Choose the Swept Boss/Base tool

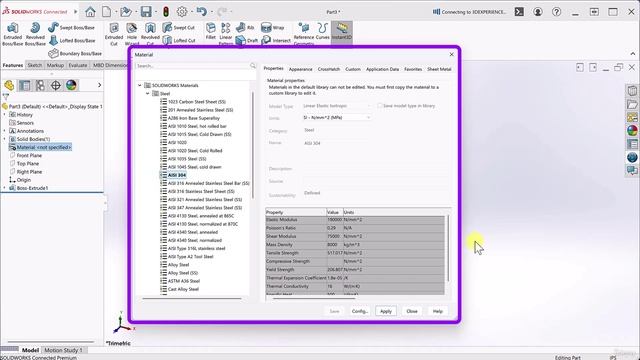pos(71,27)
